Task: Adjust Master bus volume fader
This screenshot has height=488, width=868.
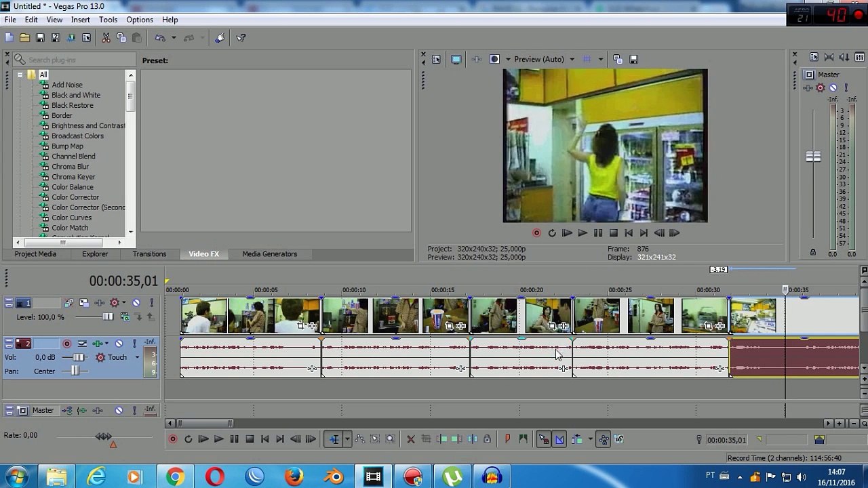Action: pos(813,157)
